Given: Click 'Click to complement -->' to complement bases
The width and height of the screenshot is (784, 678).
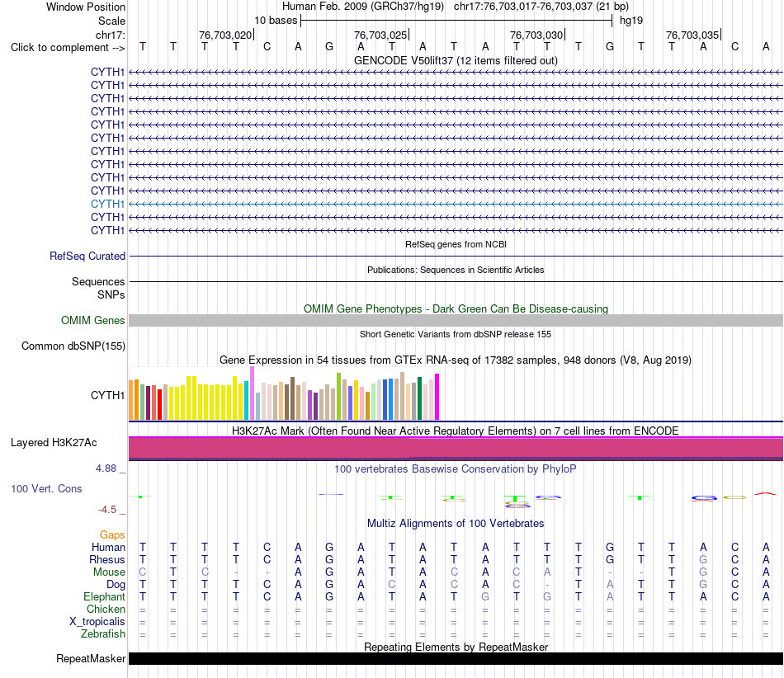Looking at the screenshot, I should point(68,48).
